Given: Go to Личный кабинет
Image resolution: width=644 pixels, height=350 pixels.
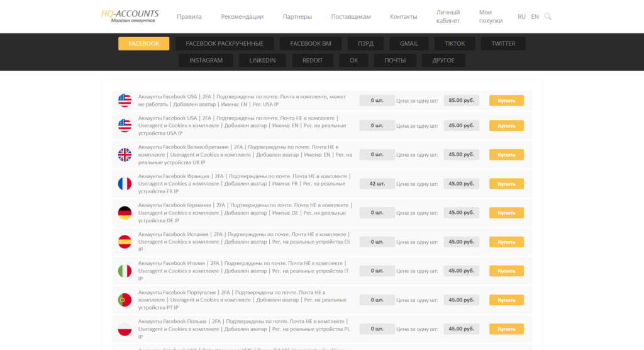Looking at the screenshot, I should pyautogui.click(x=448, y=16).
